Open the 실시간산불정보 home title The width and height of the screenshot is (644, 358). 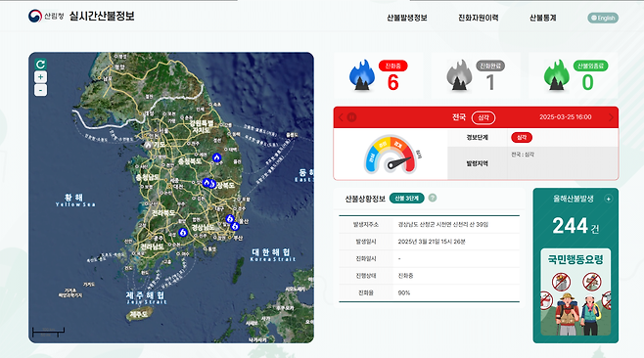[x=102, y=16]
